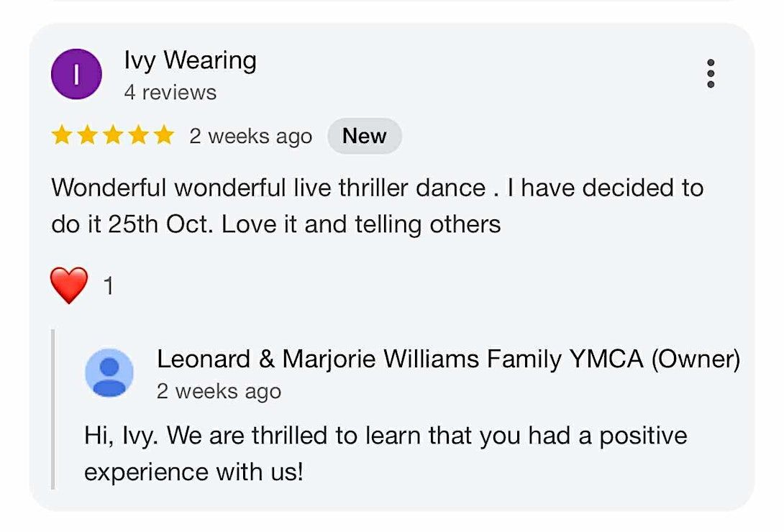
Task: Click the first yellow rating star
Action: click(x=62, y=135)
